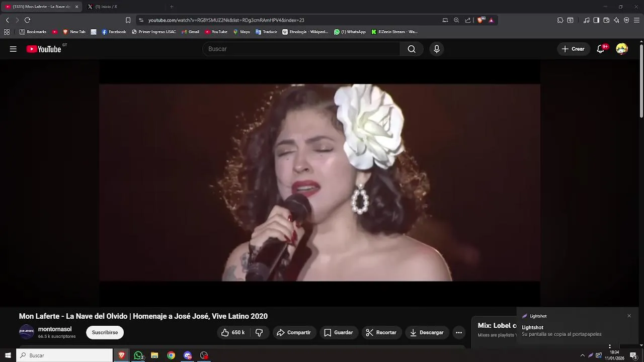
Task: Zoom page via magnifier in address bar
Action: pyautogui.click(x=456, y=20)
